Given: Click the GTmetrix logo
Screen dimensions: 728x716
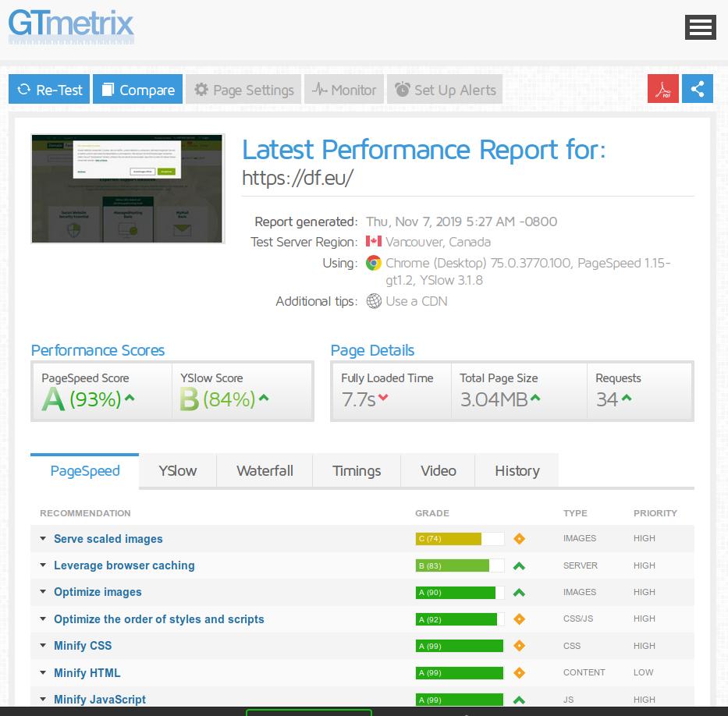Looking at the screenshot, I should click(71, 25).
